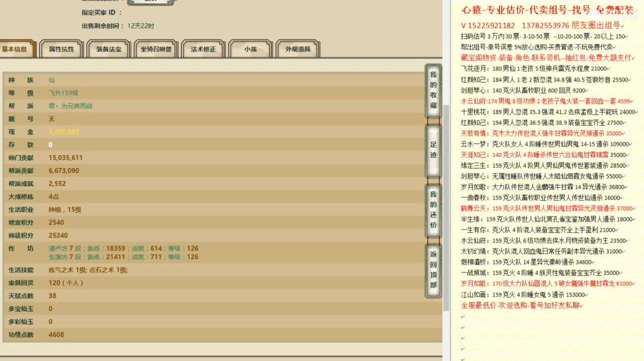Switch to the 法术修正 tab

[x=203, y=49]
